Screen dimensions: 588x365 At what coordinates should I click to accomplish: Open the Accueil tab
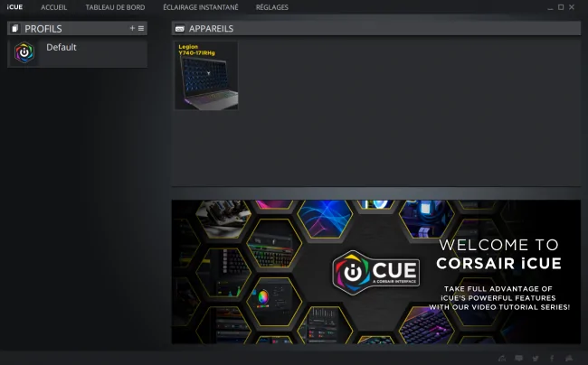[x=54, y=7]
